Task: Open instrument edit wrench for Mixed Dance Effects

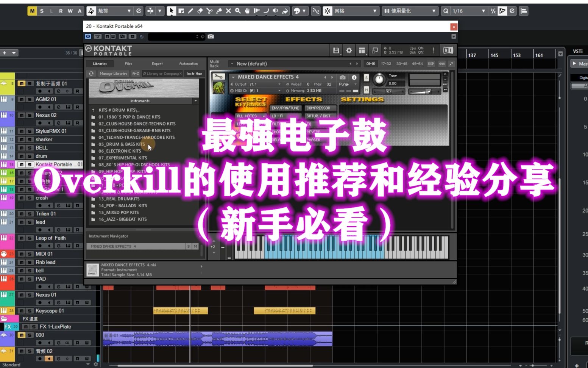Action: (x=218, y=77)
